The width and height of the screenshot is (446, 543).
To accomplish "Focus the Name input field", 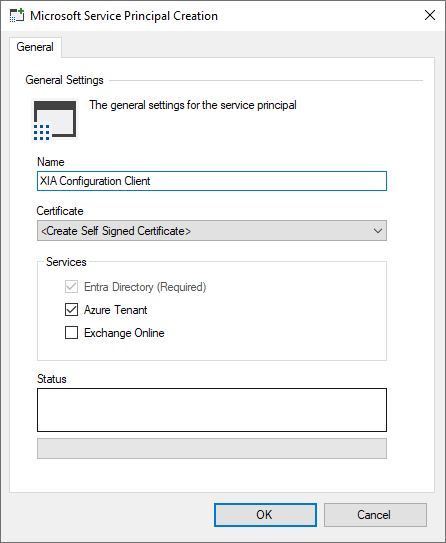I will [212, 181].
